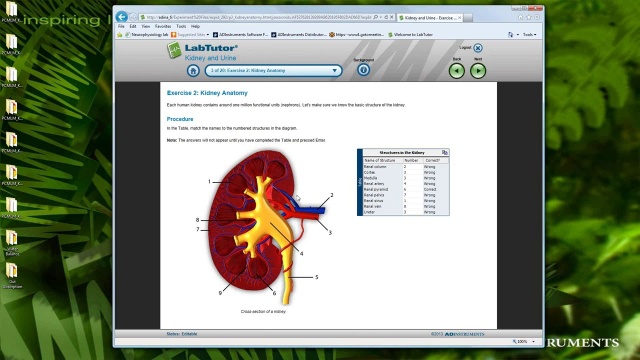Image resolution: width=640 pixels, height=360 pixels.
Task: Edit the Number field for Renal pelvis
Action: pyautogui.click(x=413, y=195)
